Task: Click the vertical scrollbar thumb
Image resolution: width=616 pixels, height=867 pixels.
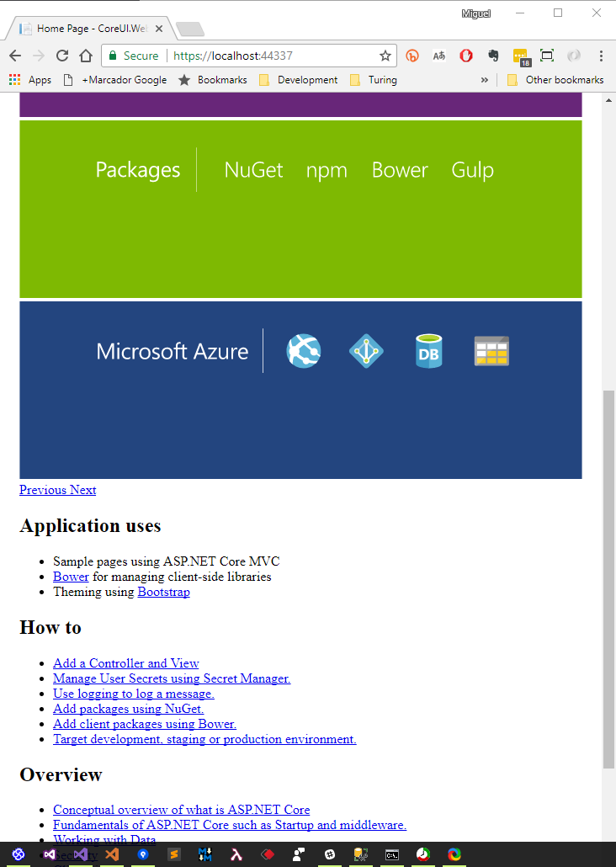Action: [x=608, y=579]
